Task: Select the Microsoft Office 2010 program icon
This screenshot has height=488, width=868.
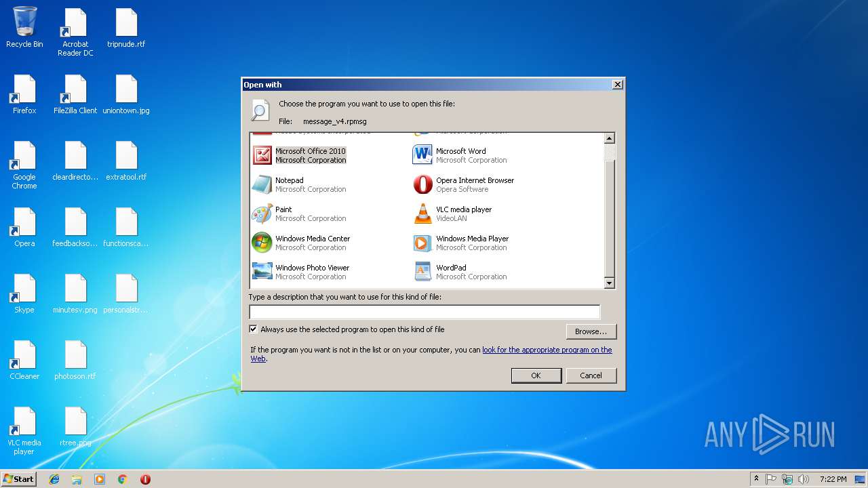Action: (262, 155)
